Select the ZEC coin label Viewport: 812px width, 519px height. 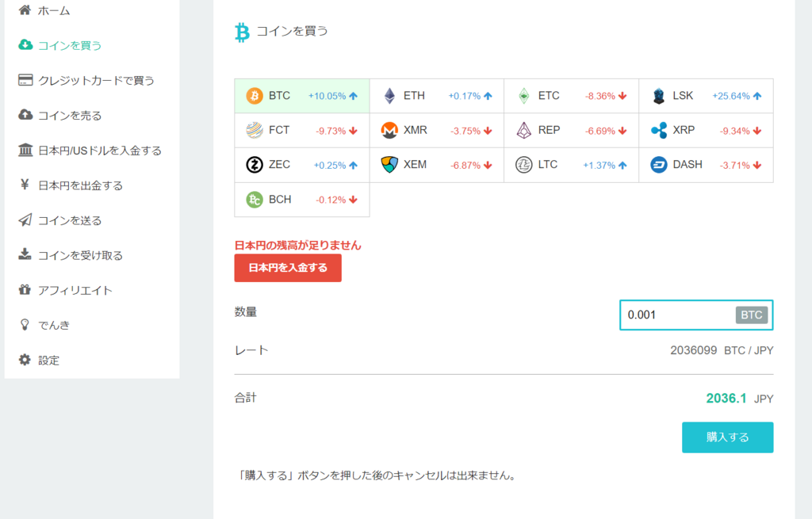(279, 165)
